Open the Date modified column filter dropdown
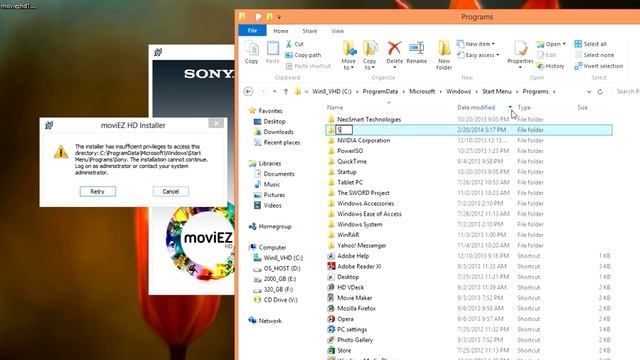This screenshot has width=640, height=360. (510, 107)
